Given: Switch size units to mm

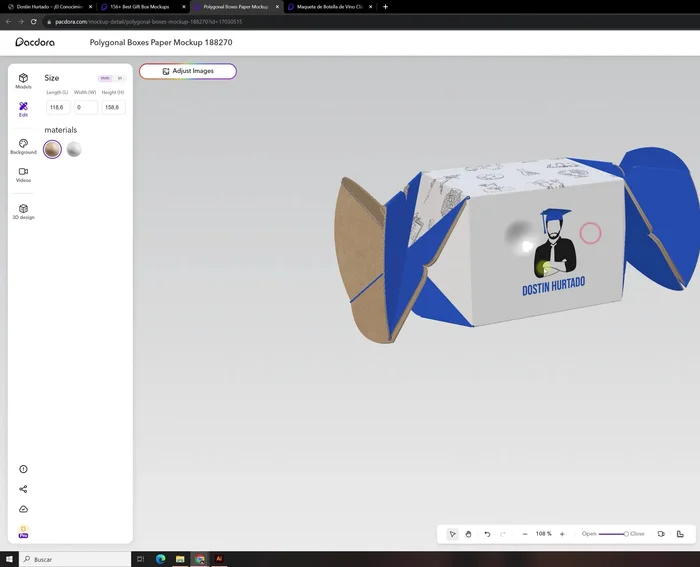Looking at the screenshot, I should click(104, 78).
